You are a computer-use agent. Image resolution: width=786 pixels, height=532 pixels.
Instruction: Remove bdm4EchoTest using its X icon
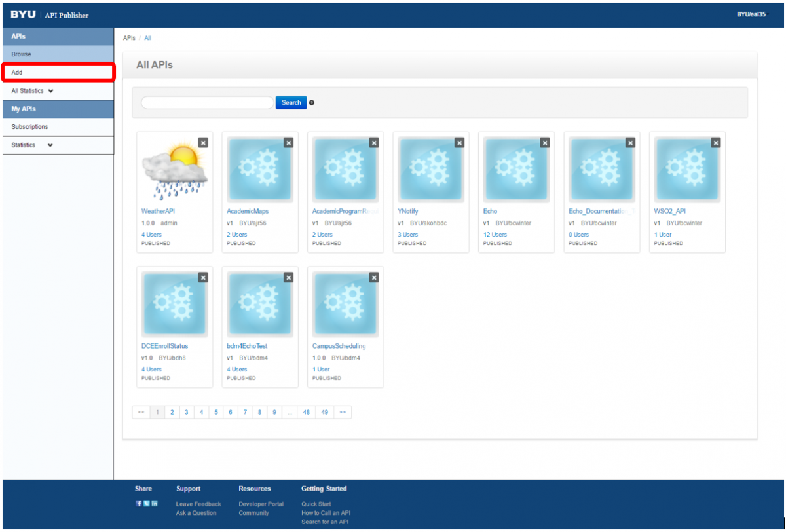tap(289, 278)
